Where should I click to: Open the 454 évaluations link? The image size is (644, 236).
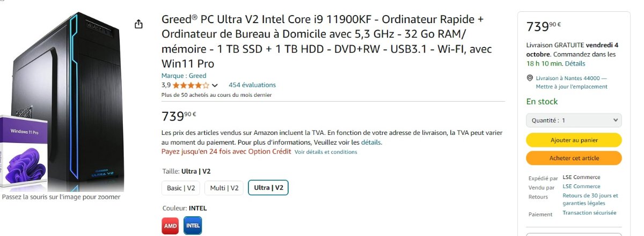tap(252, 85)
